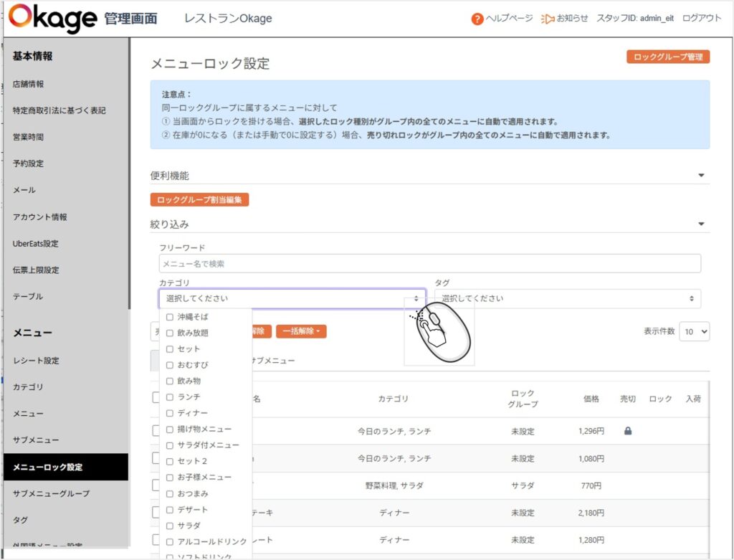Collapse the 便利機能 section arrow

[x=701, y=176]
